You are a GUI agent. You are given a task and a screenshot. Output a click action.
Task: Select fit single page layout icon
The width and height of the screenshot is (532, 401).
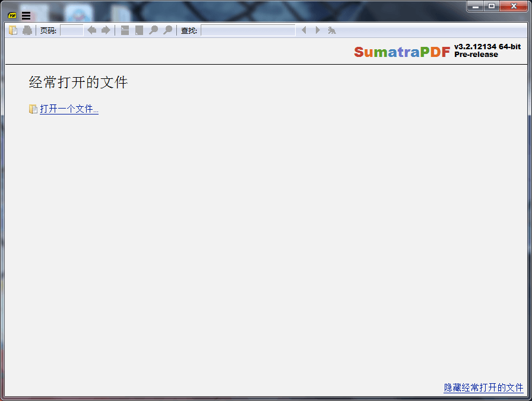pyautogui.click(x=139, y=30)
